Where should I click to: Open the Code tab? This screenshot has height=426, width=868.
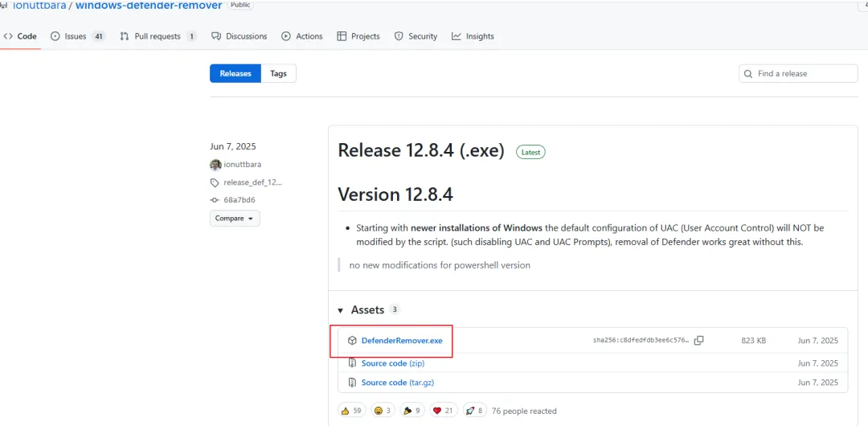click(20, 36)
